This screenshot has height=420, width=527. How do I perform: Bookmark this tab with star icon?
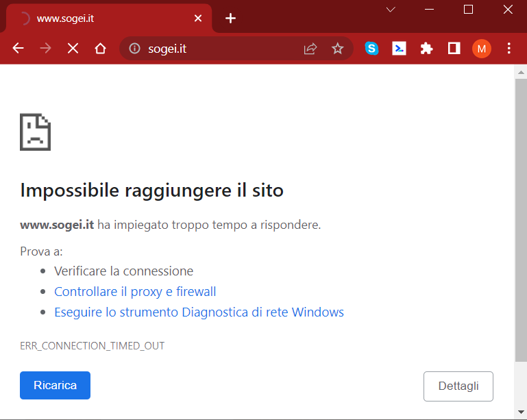[x=337, y=49]
